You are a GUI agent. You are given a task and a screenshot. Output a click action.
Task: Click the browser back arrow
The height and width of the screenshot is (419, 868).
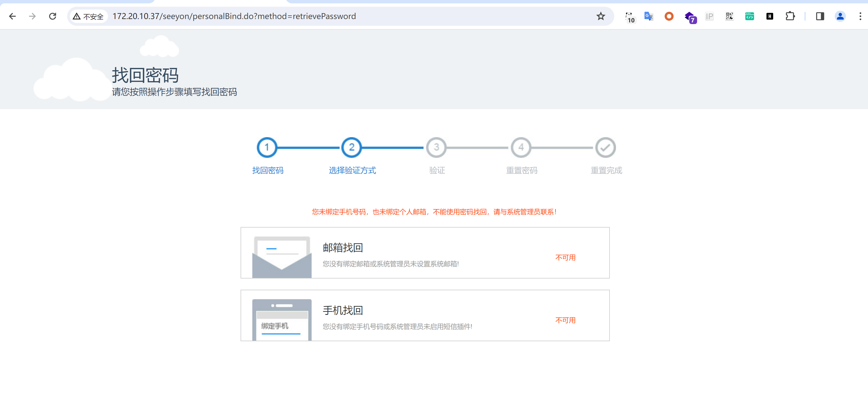[x=13, y=16]
